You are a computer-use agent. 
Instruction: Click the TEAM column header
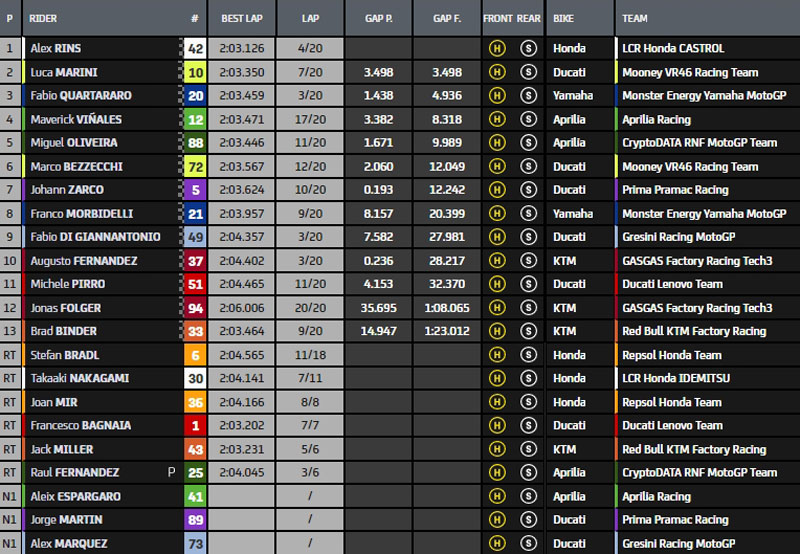[635, 18]
